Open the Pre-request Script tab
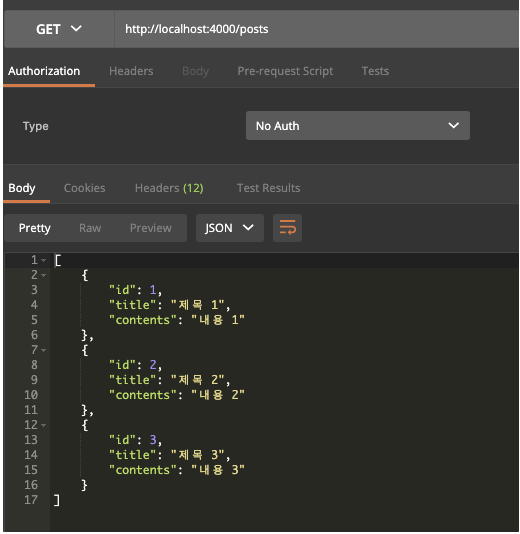 pos(285,71)
